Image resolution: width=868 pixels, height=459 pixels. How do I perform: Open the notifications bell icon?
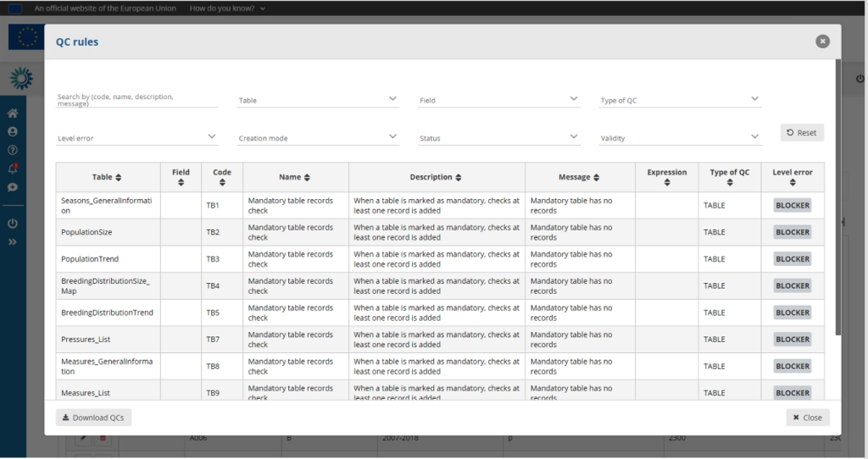click(x=13, y=169)
